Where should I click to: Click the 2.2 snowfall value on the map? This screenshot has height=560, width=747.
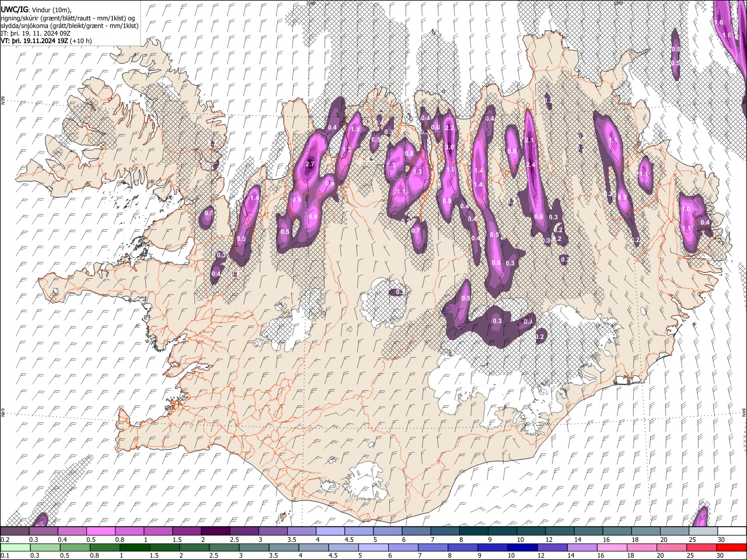[449, 128]
